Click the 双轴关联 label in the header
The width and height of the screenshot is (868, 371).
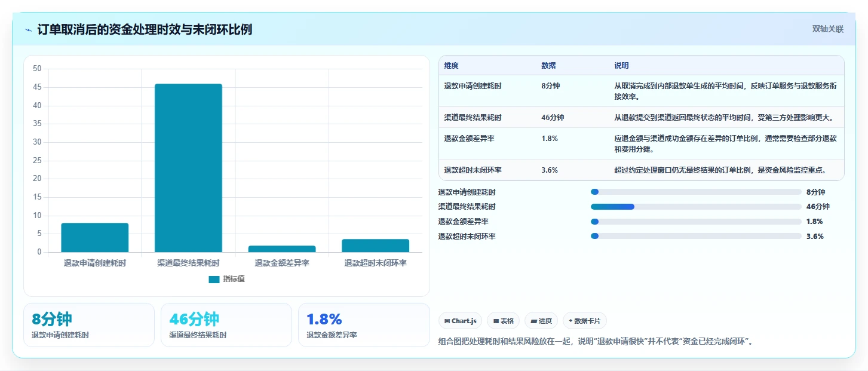click(827, 29)
